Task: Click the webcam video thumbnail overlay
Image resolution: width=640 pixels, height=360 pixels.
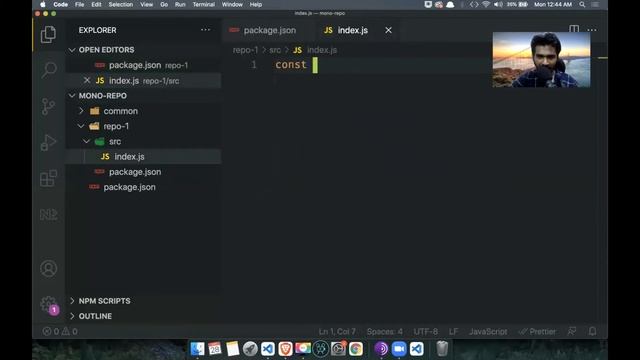Action: (541, 60)
